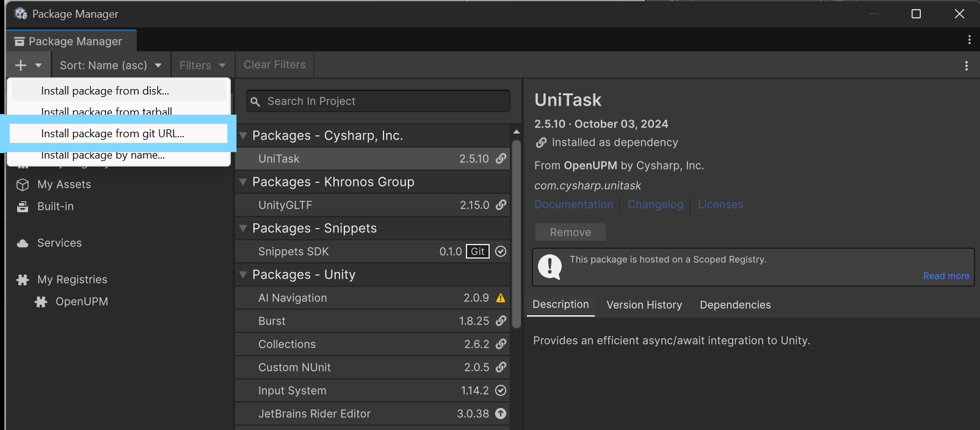Click the Services cloud icon
This screenshot has width=980, height=430.
coord(23,243)
